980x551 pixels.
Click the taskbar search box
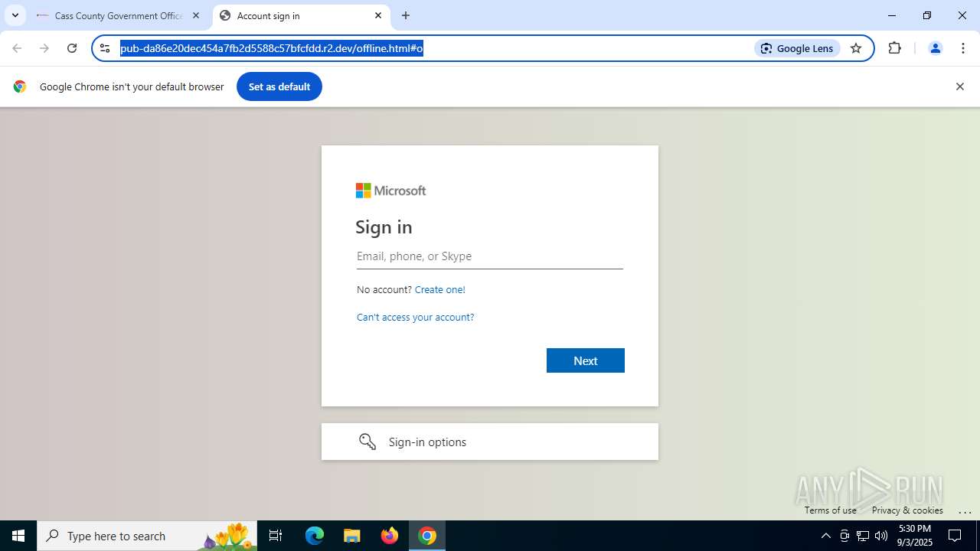(x=147, y=536)
